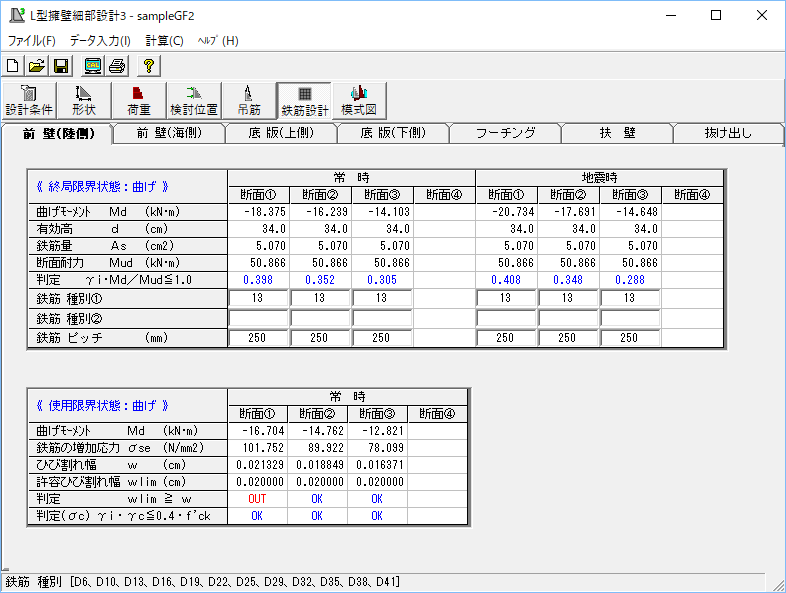Screen dimensions: 786x593
Task: Click the 0.398 judgment value
Action: point(258,280)
